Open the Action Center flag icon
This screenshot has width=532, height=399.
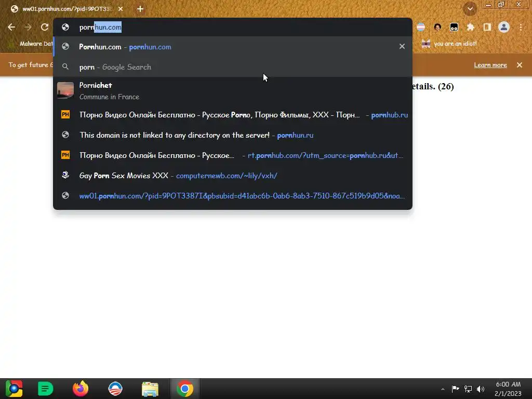pyautogui.click(x=455, y=389)
